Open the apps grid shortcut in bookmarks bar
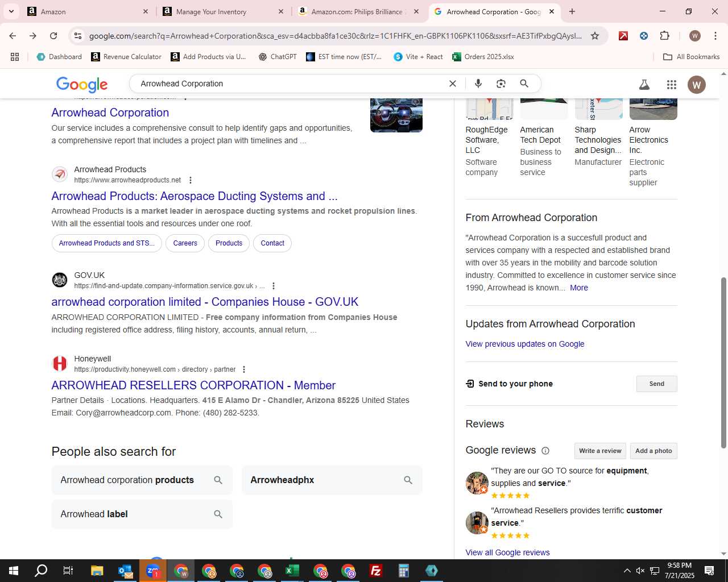 pyautogui.click(x=15, y=57)
